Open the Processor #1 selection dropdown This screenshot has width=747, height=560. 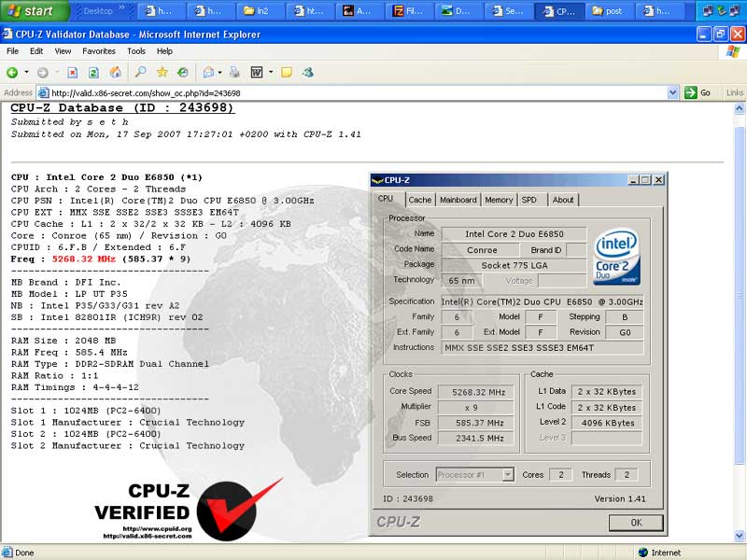(508, 475)
